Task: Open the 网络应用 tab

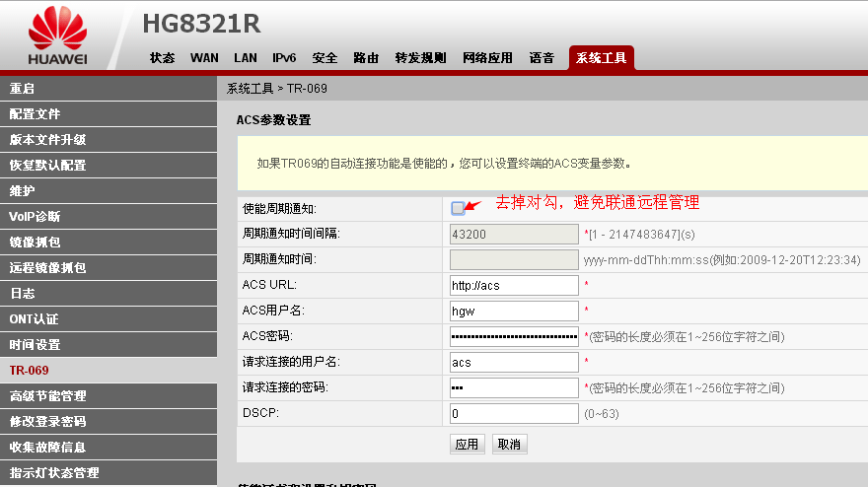Action: (487, 58)
